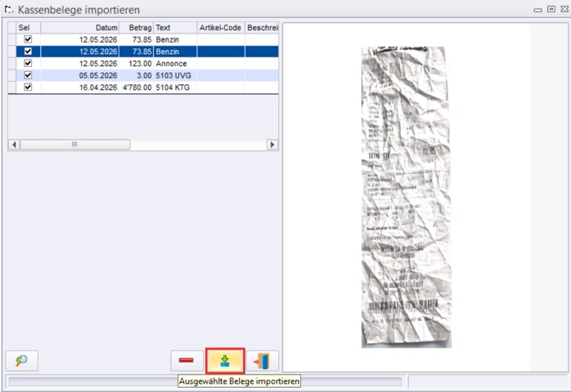Image resolution: width=571 pixels, height=392 pixels.
Task: Click the truncated Beschrei column header
Action: (x=262, y=28)
